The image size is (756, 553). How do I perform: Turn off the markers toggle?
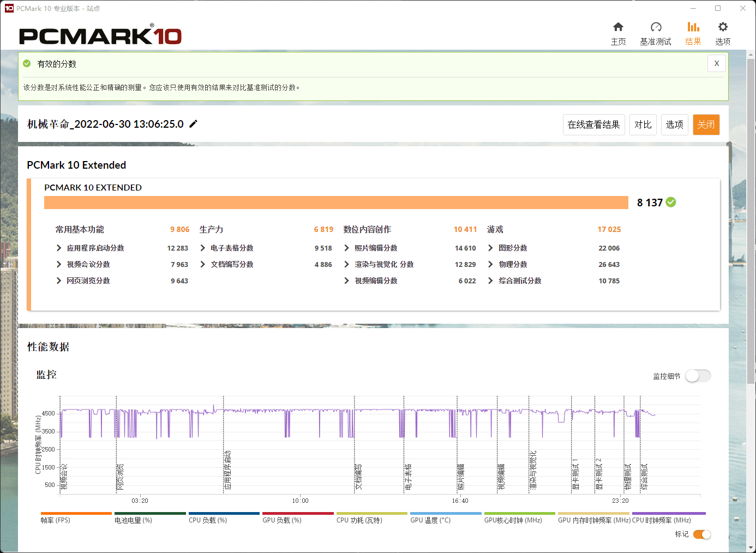[x=701, y=534]
